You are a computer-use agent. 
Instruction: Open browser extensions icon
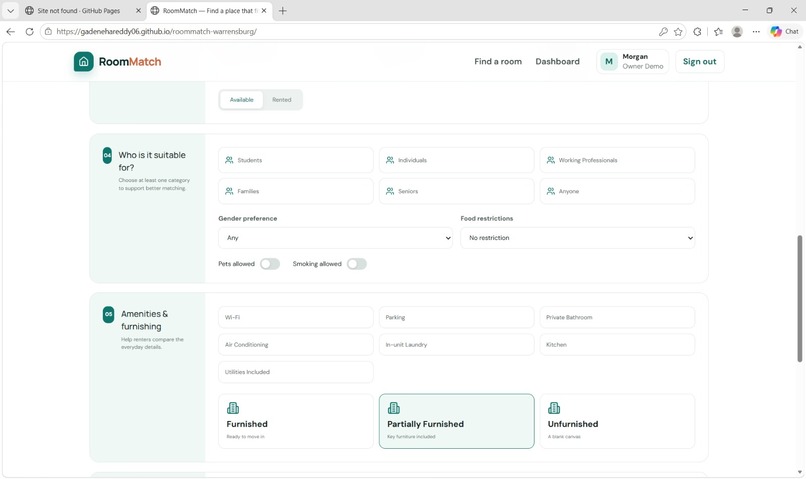pos(697,31)
